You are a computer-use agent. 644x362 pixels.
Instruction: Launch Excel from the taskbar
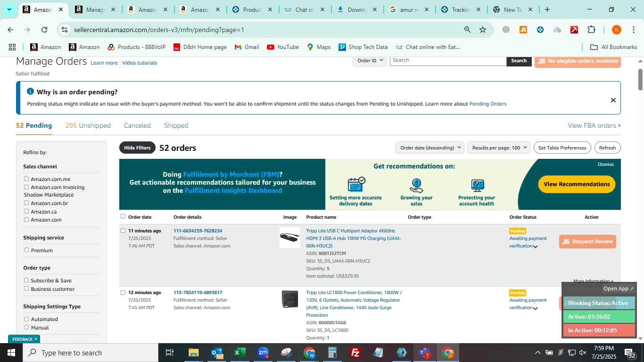(x=240, y=353)
